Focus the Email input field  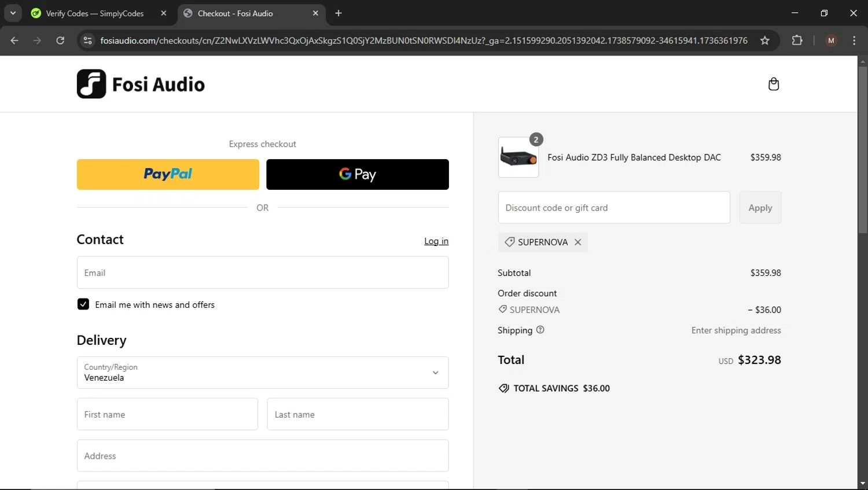(263, 272)
